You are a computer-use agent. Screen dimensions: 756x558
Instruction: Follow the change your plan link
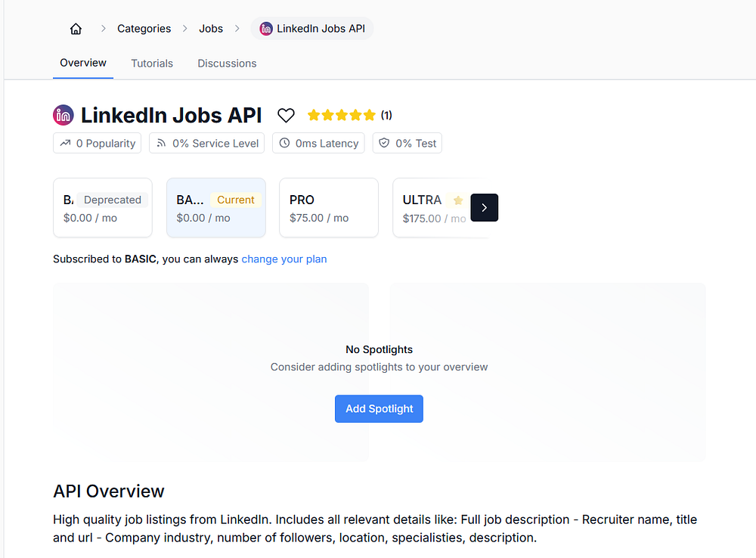(284, 259)
